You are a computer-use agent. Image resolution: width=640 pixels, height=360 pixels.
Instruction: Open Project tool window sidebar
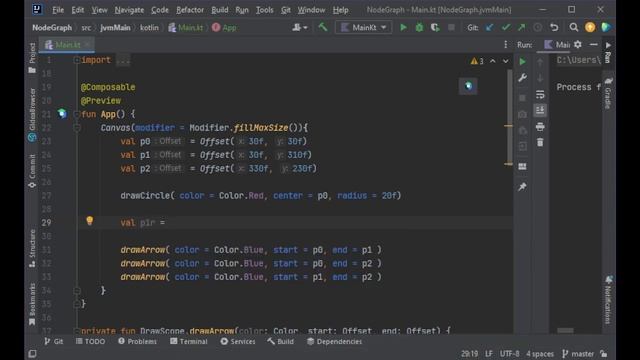32,58
